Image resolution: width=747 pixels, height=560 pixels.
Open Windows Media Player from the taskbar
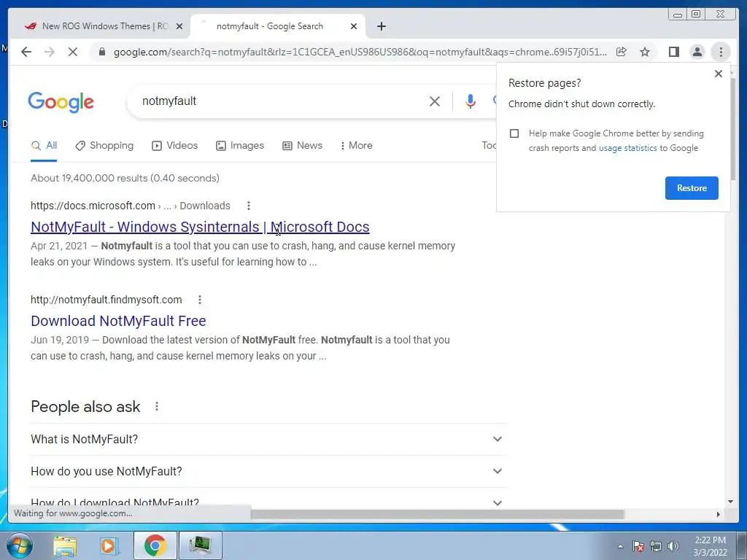coord(108,545)
